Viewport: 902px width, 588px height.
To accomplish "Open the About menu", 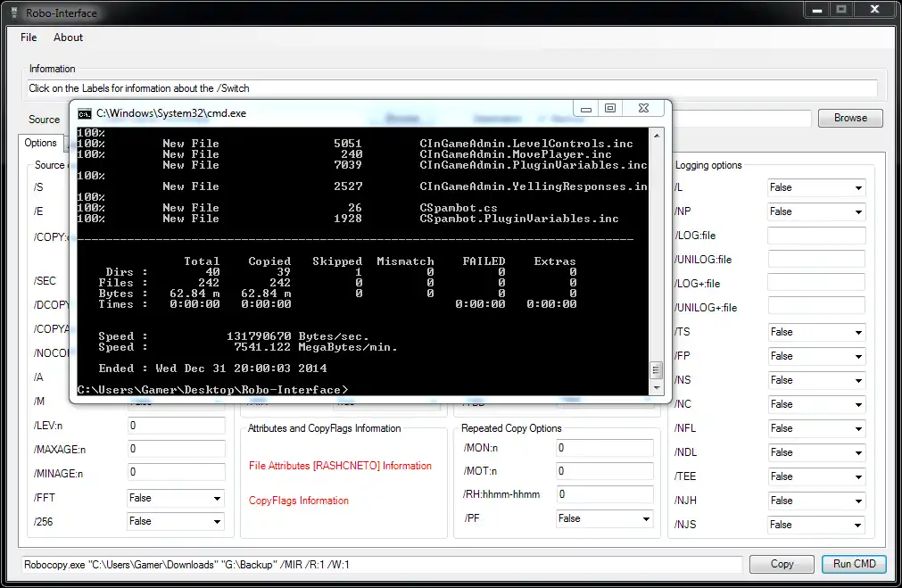I will [68, 37].
